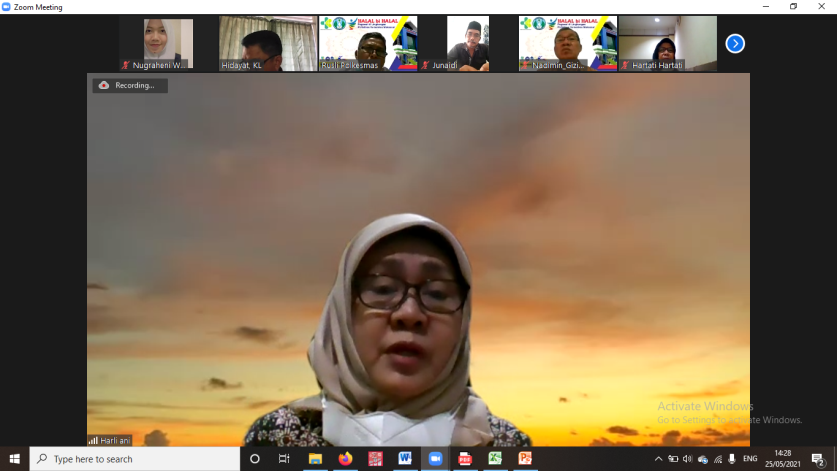Expand hidden system tray icons
Viewport: 837px width, 471px height.
[658, 459]
